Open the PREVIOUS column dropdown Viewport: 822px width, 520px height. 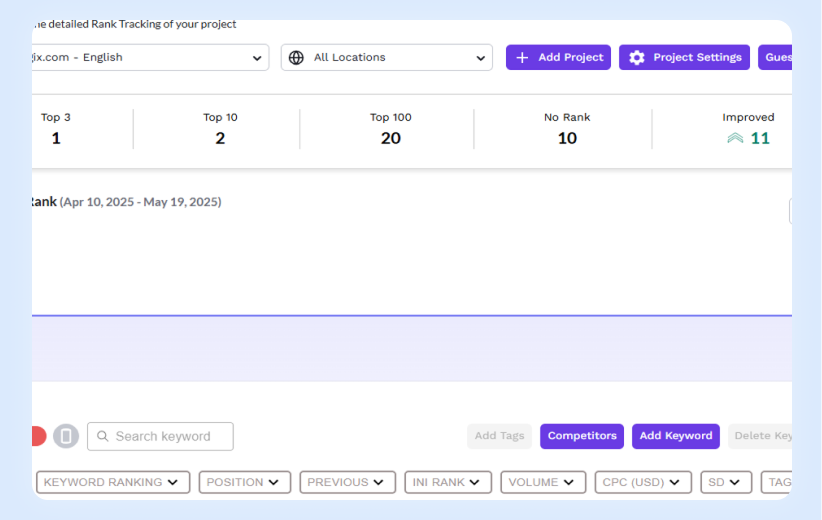pyautogui.click(x=347, y=482)
